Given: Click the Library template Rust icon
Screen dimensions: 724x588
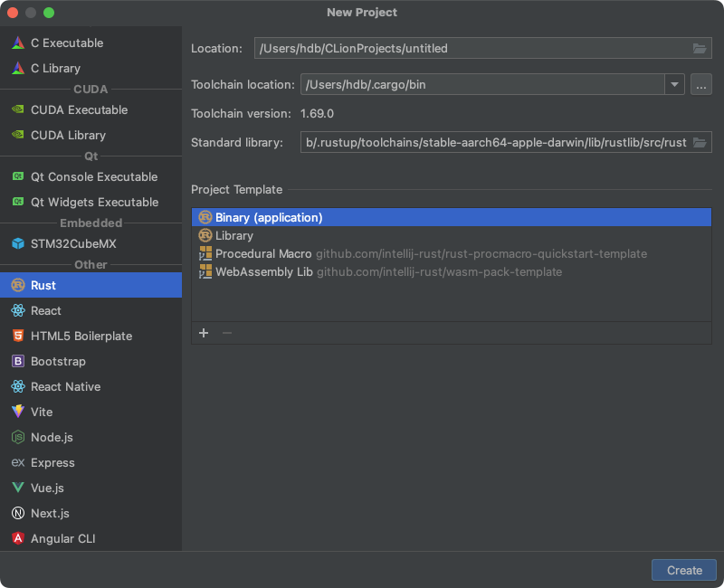Looking at the screenshot, I should tap(205, 235).
